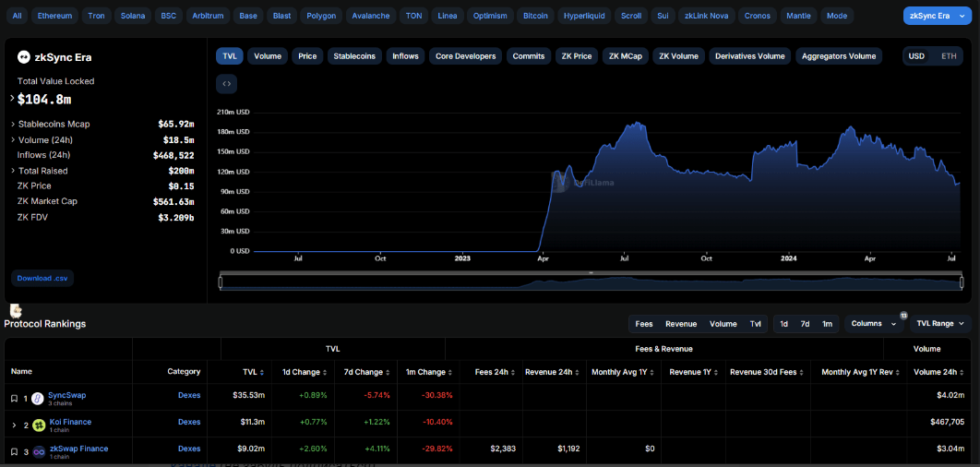The height and width of the screenshot is (467, 980).
Task: Sort by Monthly Avg 1Y Rev column
Action: (x=897, y=372)
